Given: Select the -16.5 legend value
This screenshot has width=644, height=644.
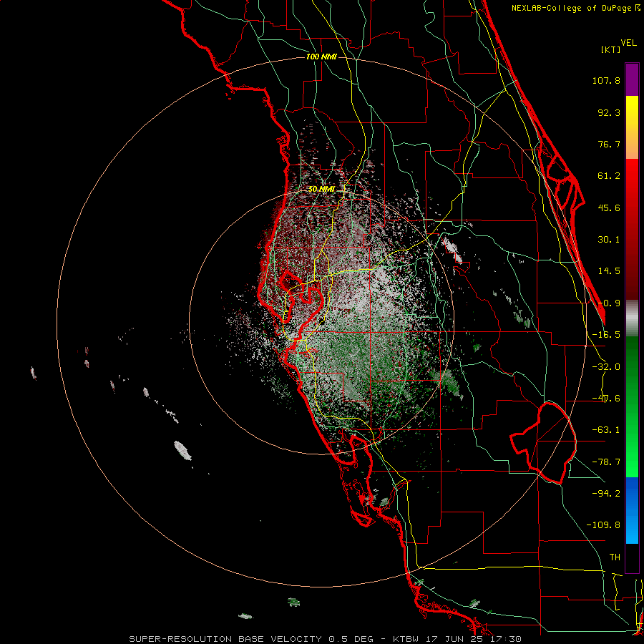Looking at the screenshot, I should (606, 335).
